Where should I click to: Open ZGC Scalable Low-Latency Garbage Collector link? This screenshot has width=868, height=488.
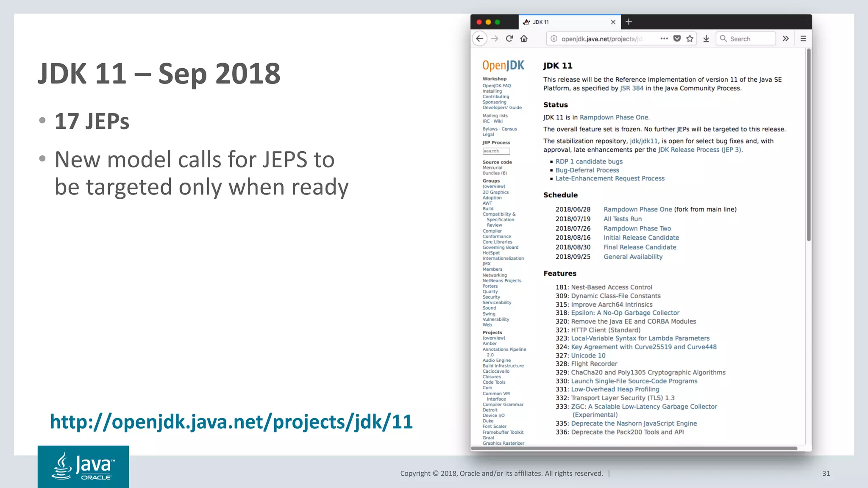(x=644, y=410)
